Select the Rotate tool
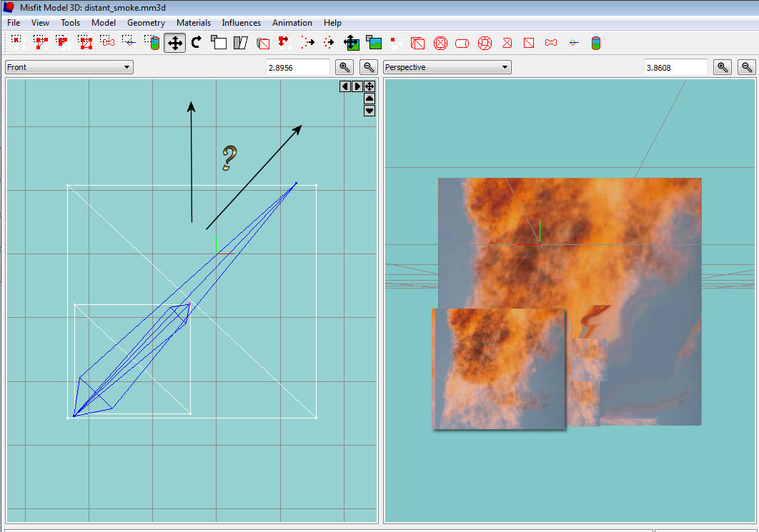The height and width of the screenshot is (532, 759). pos(197,43)
